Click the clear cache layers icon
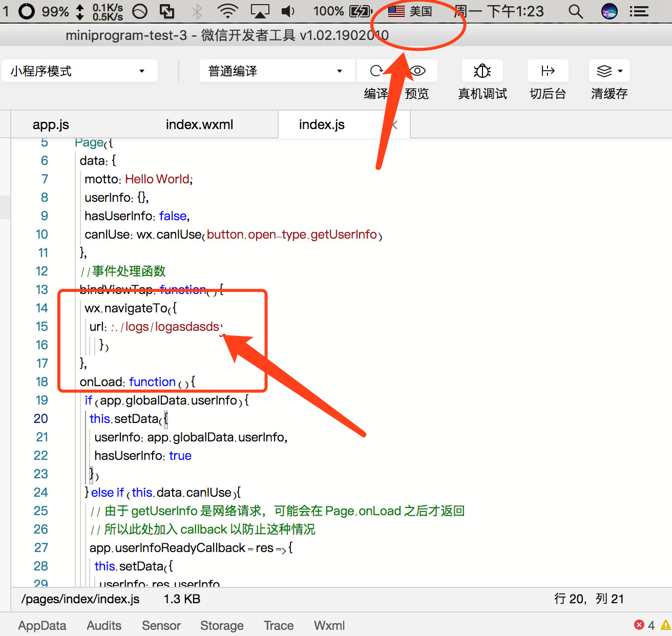 (604, 71)
